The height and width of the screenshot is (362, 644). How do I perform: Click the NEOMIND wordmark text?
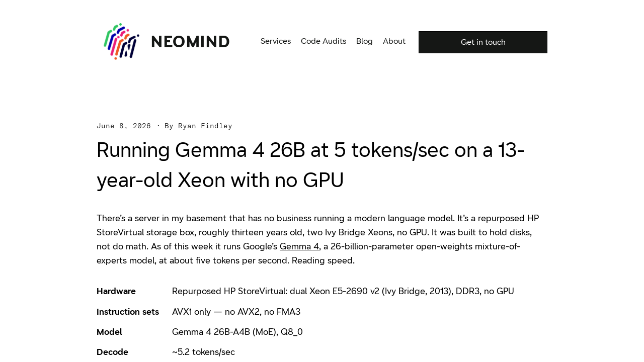[190, 42]
